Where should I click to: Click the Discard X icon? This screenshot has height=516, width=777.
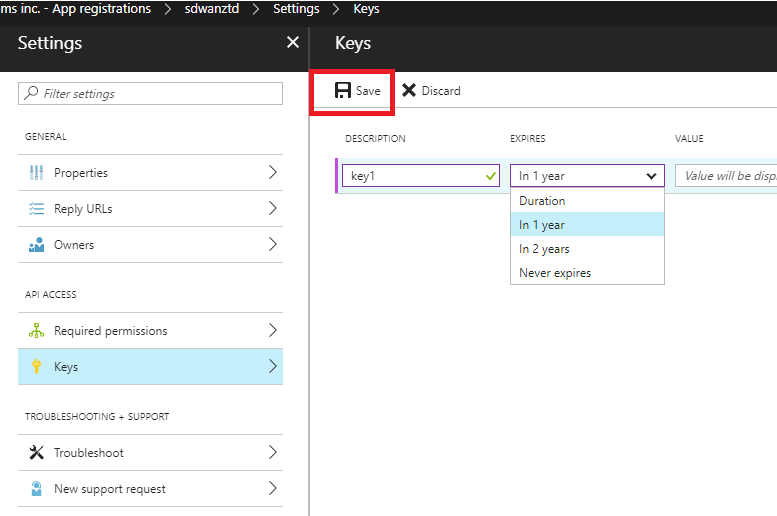(409, 90)
